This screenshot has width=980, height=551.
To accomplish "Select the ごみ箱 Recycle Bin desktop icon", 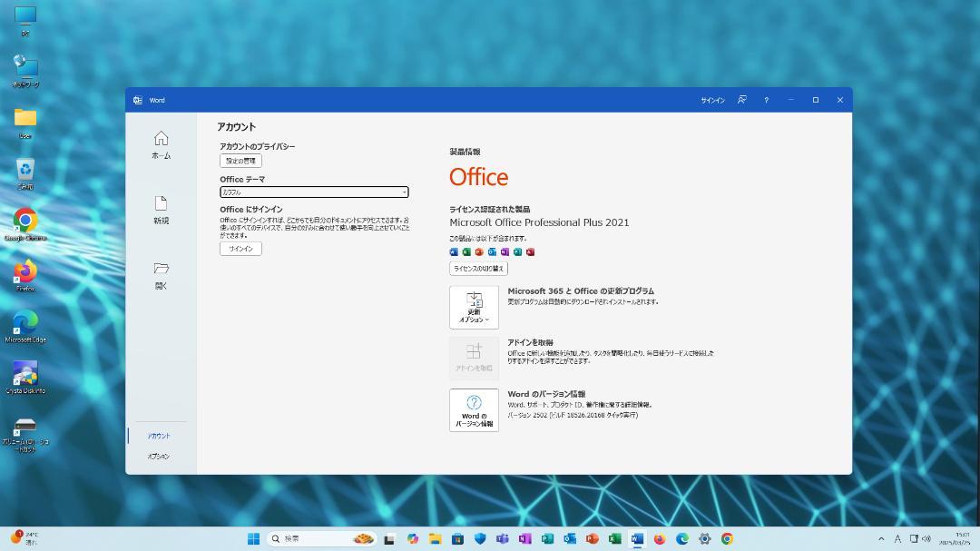I will [25, 173].
